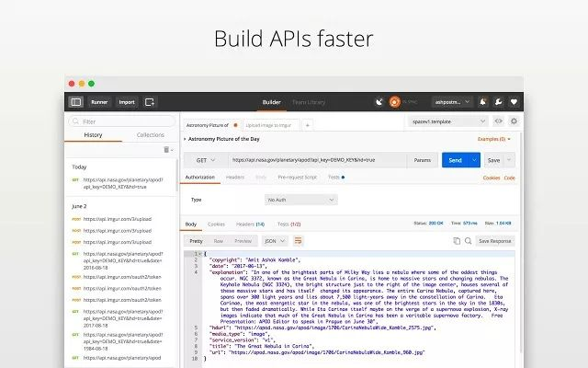Click the magnifier icon in the Filter box
Viewport: 588px width, 368px height.
click(x=75, y=121)
